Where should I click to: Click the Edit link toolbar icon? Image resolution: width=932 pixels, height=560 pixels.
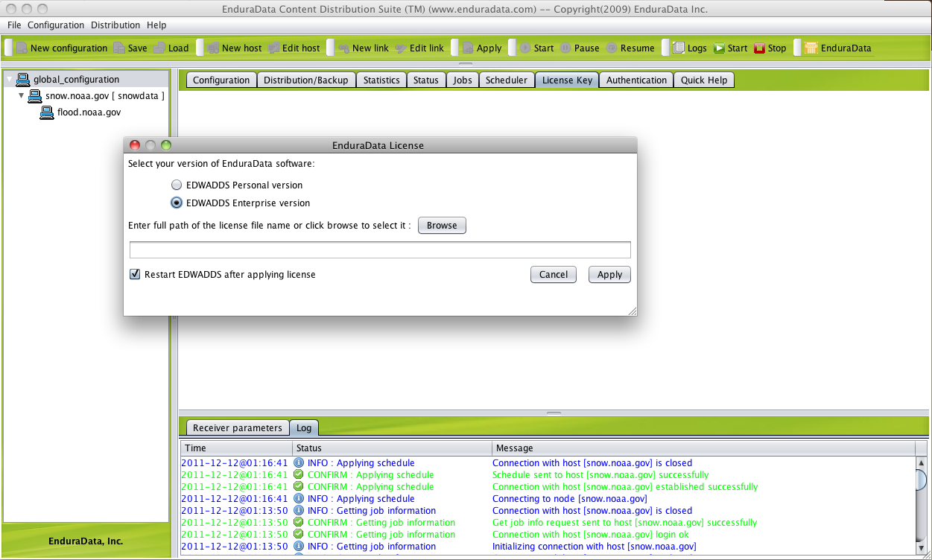pos(401,48)
